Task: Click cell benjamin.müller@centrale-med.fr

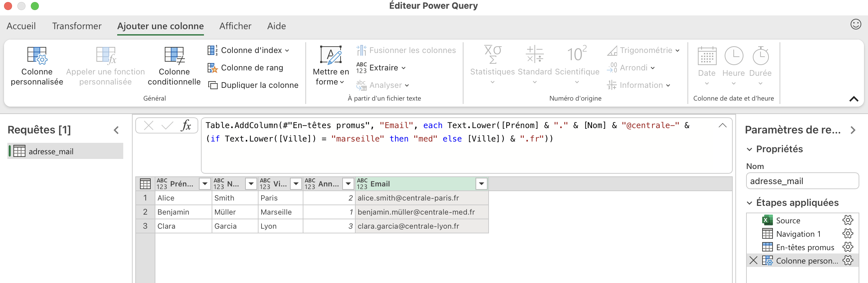Action: [x=421, y=212]
